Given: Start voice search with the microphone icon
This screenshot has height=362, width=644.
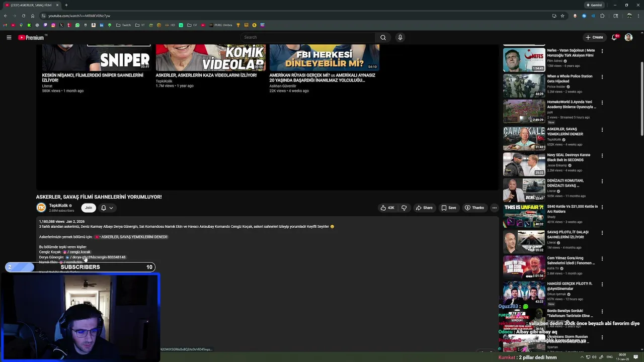Looking at the screenshot, I should pyautogui.click(x=400, y=37).
